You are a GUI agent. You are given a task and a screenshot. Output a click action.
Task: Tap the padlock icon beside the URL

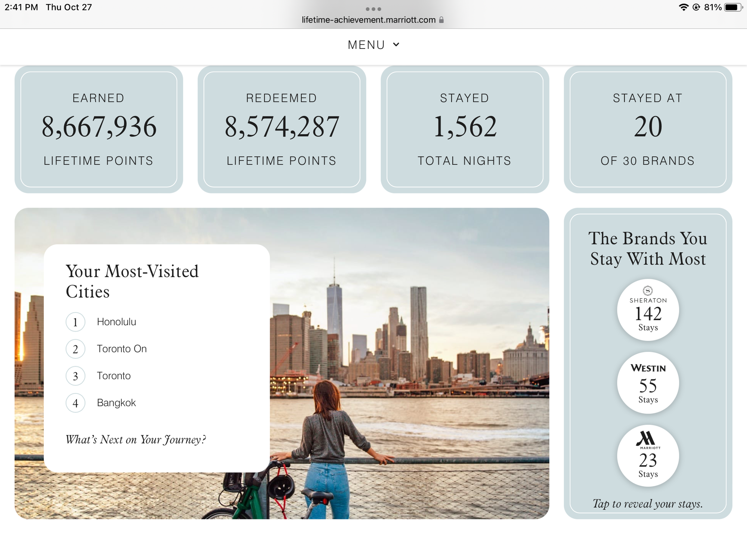point(441,20)
